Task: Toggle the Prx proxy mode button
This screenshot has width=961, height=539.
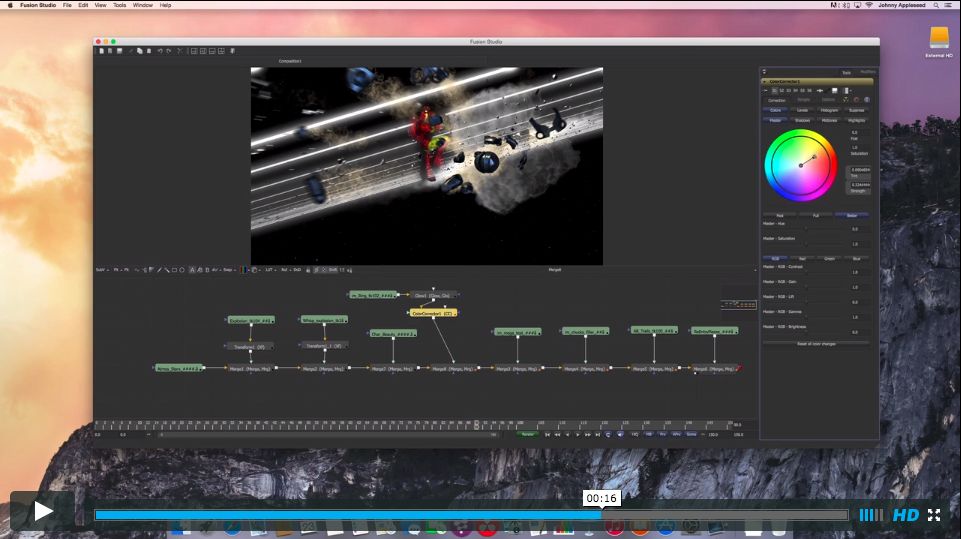Action: 663,434
